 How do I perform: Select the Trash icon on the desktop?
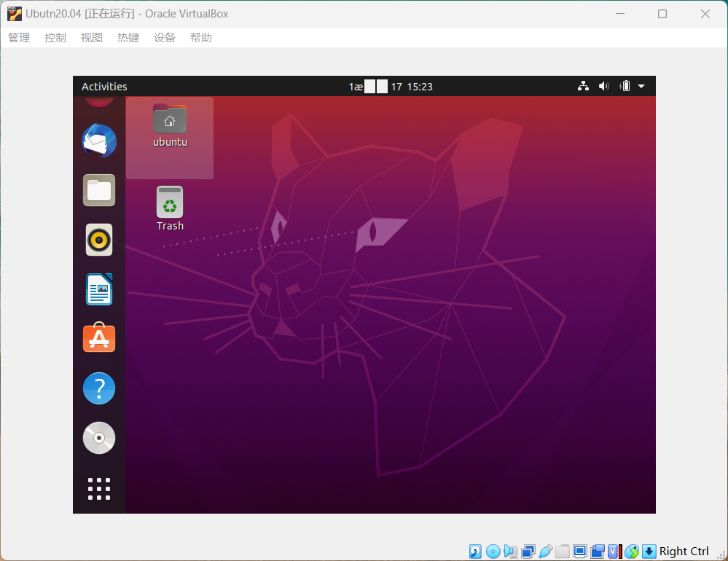(x=170, y=208)
